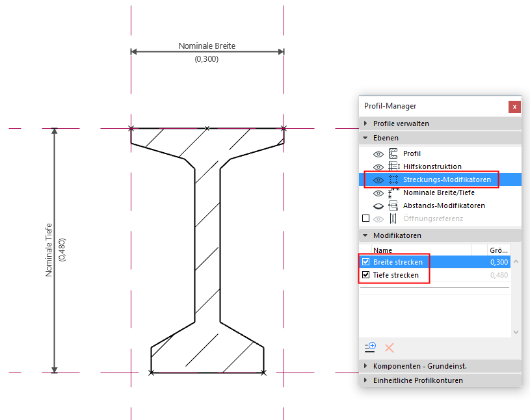Click the top-center profile hotspot

coord(207,128)
